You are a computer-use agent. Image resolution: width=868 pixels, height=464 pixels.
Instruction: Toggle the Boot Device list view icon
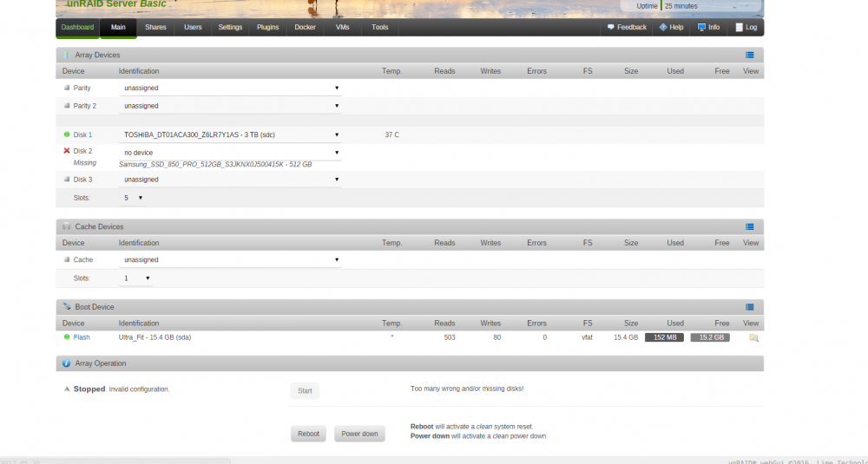tap(750, 307)
